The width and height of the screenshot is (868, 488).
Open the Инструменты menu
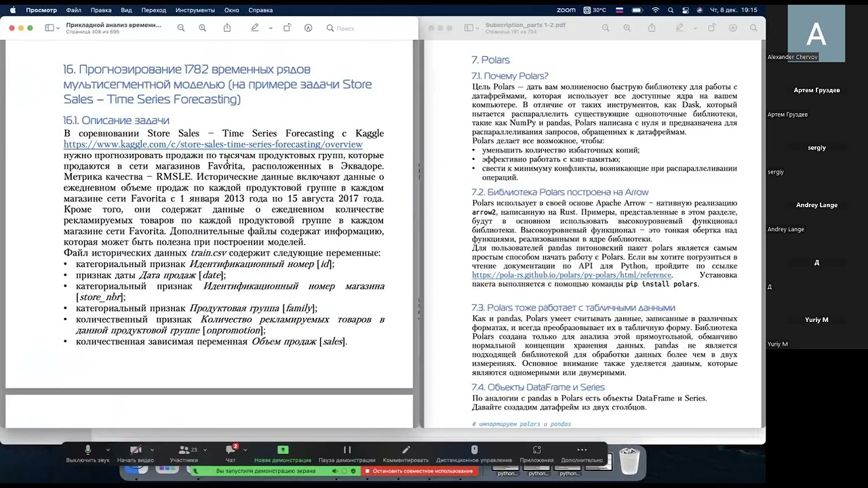pos(195,10)
